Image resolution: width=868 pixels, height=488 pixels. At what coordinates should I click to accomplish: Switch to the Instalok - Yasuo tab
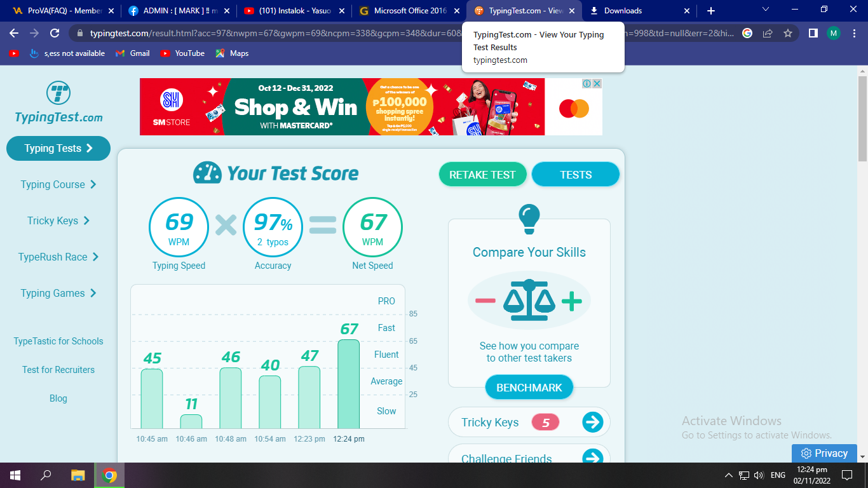294,11
